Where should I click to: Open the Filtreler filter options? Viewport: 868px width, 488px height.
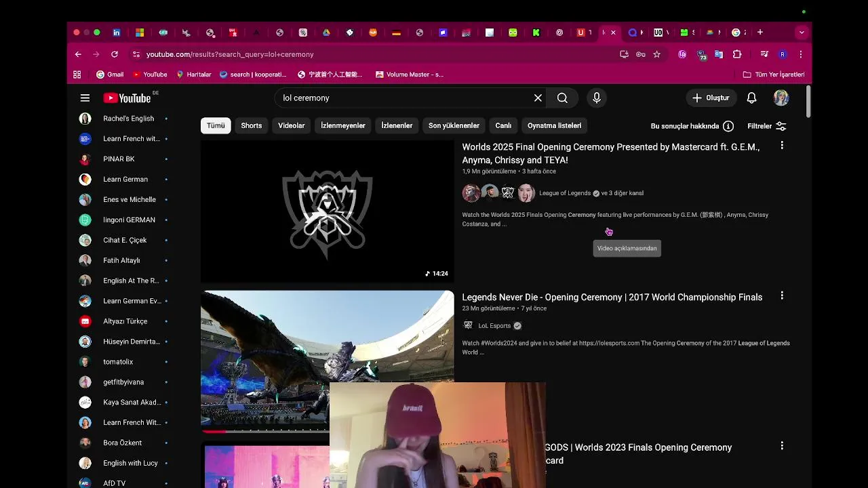point(767,126)
